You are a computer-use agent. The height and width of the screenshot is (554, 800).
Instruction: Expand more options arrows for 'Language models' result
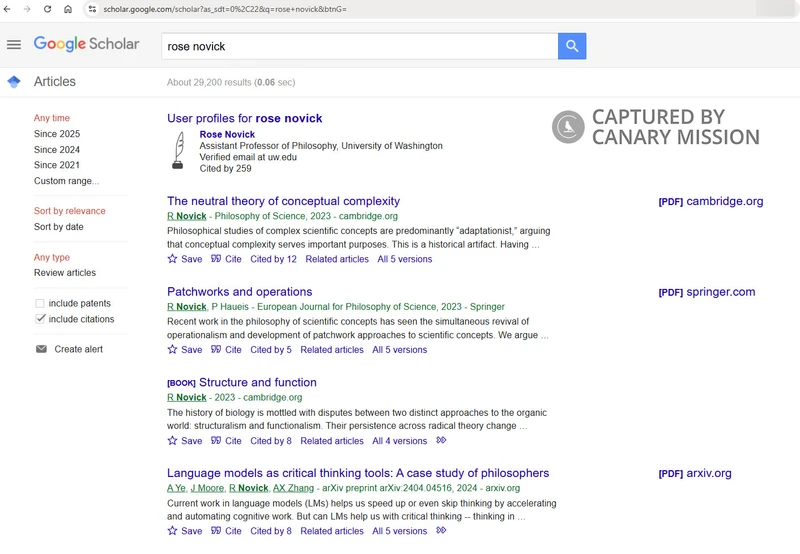[441, 531]
